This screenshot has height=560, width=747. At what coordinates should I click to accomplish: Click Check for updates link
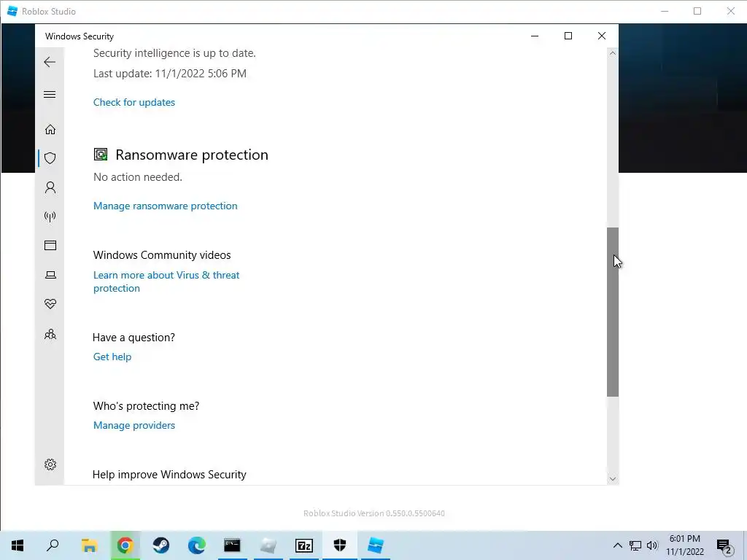[134, 102]
